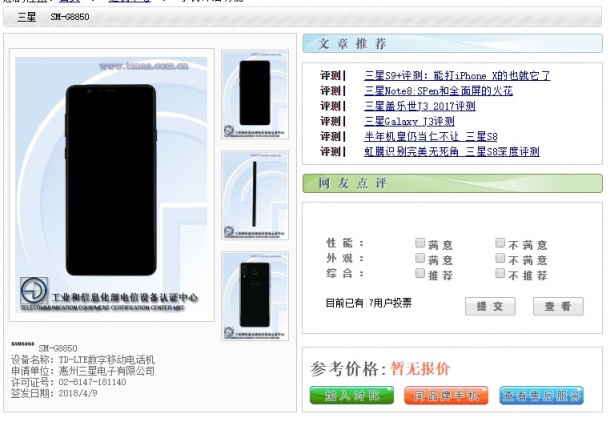Screen dimensions: 610x422
Task: Open the 三星S9+评测 article link
Action: pos(457,76)
